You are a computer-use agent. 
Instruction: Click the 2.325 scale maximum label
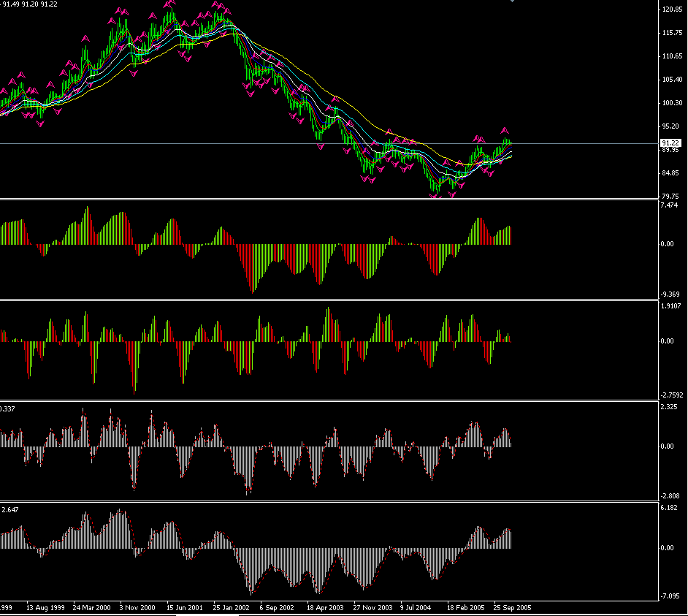pyautogui.click(x=669, y=407)
